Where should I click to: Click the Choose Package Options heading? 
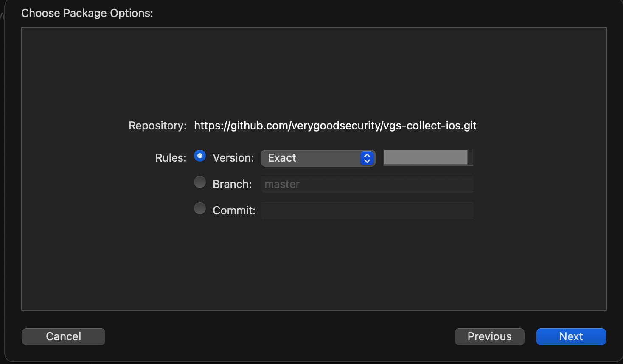click(x=87, y=13)
